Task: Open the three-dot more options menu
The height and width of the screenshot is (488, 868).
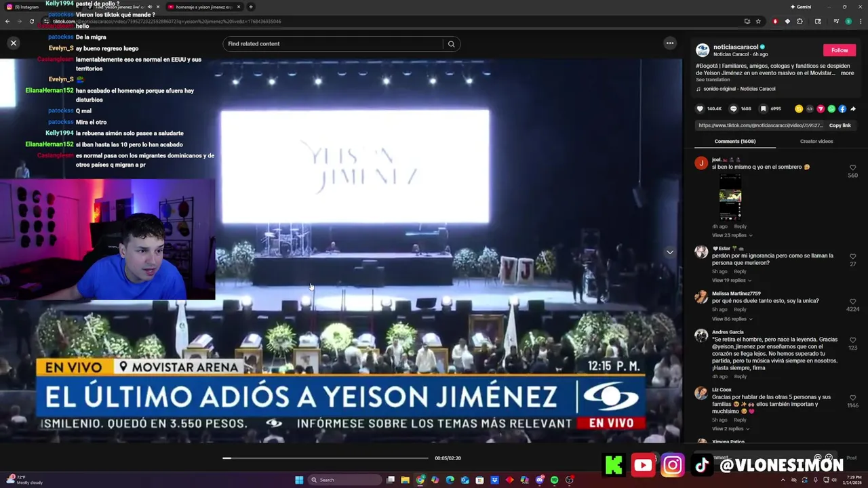Action: 670,43
